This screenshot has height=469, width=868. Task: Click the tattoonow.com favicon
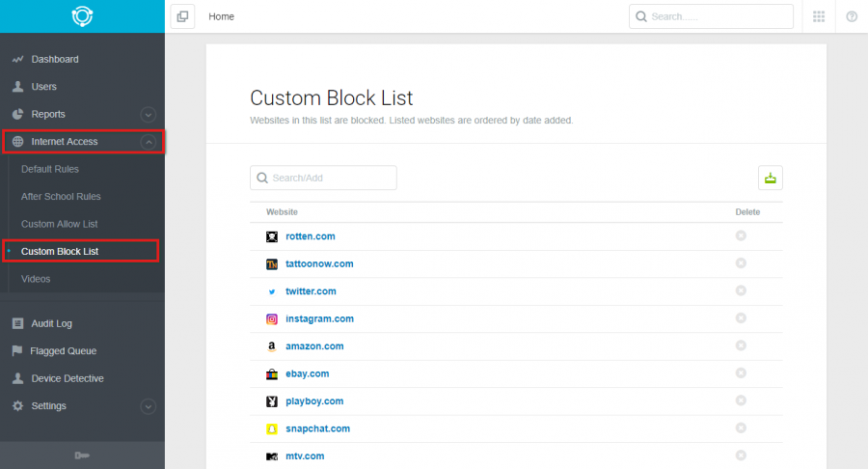[x=272, y=264]
